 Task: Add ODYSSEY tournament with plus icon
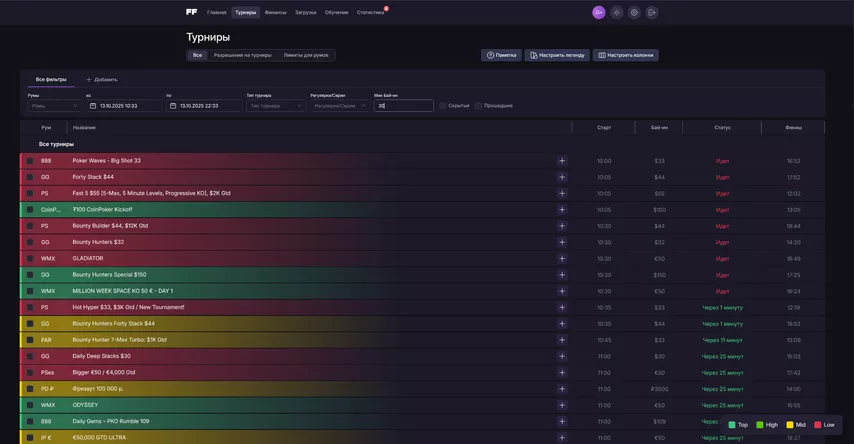tap(562, 405)
